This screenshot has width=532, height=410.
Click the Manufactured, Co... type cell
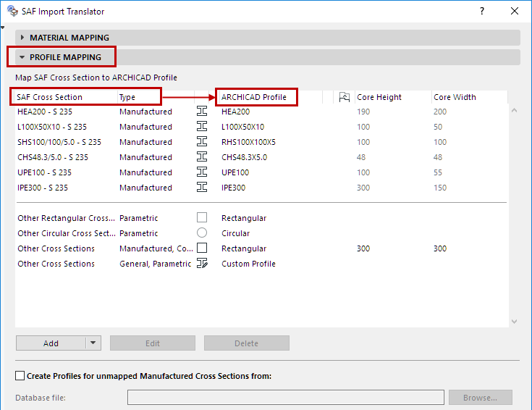point(156,248)
